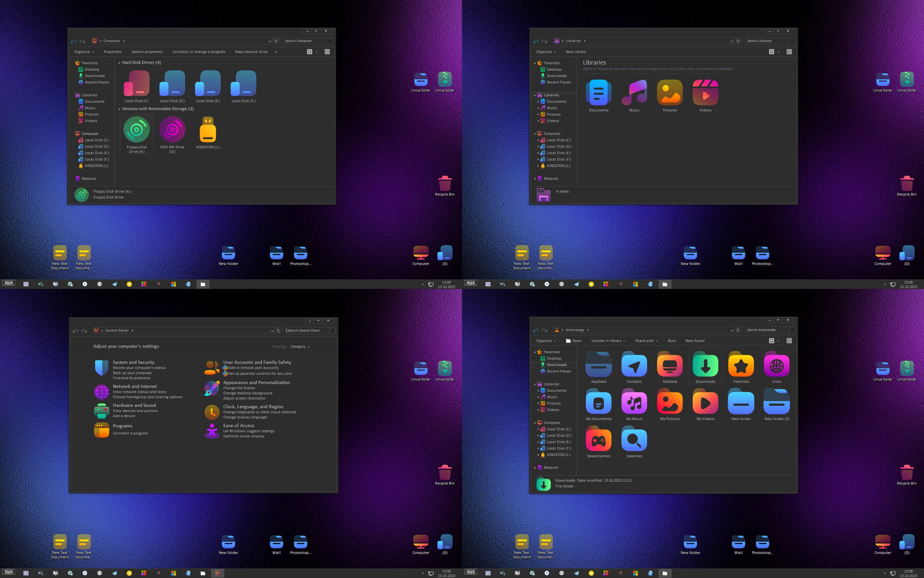924x578 pixels.
Task: Click Burn in Александр window toolbar
Action: click(672, 341)
